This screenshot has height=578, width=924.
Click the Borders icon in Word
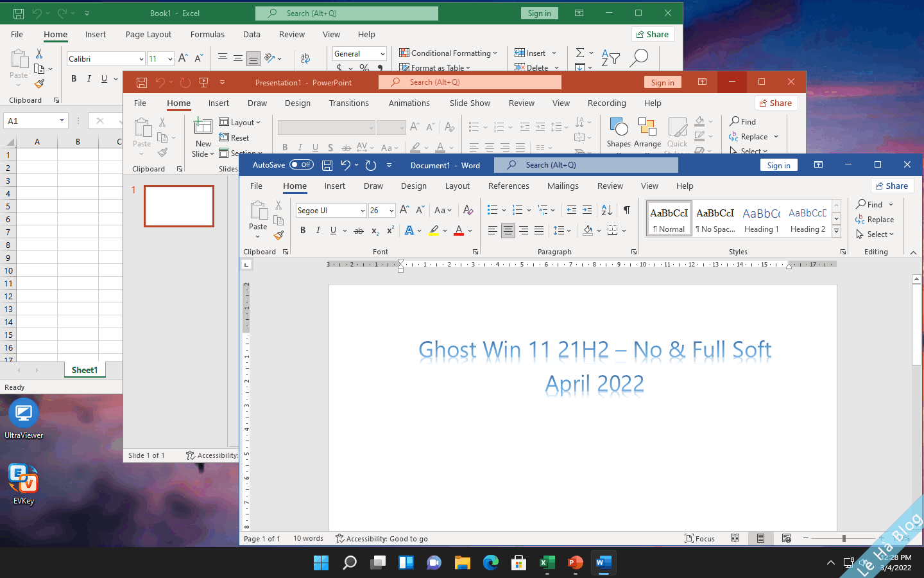click(x=613, y=231)
